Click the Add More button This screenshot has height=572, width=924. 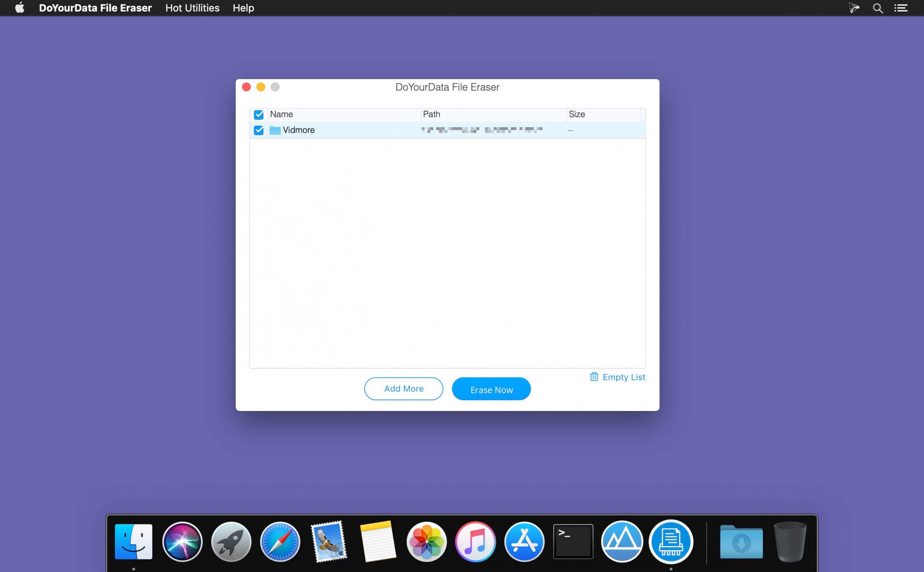[x=404, y=389]
